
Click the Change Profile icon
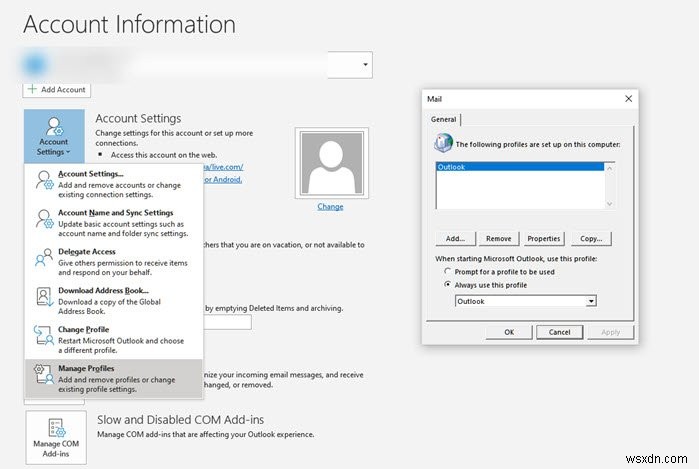(44, 335)
